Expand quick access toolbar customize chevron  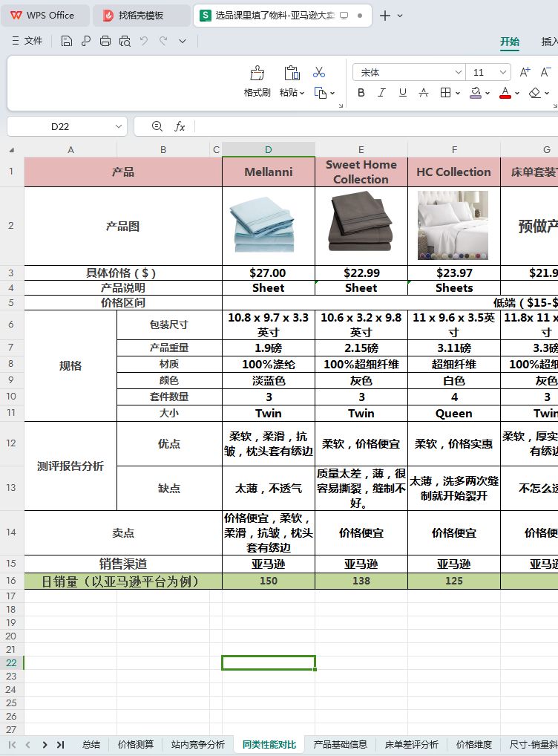tap(182, 41)
